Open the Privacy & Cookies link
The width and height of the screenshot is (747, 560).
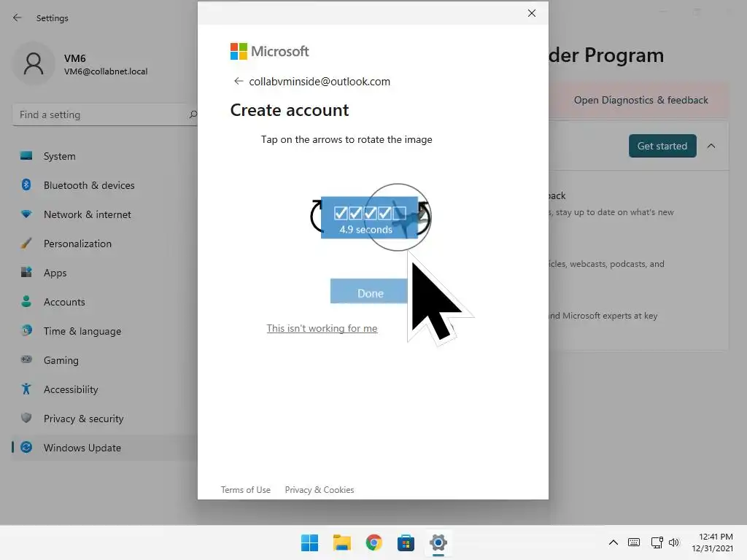(320, 490)
